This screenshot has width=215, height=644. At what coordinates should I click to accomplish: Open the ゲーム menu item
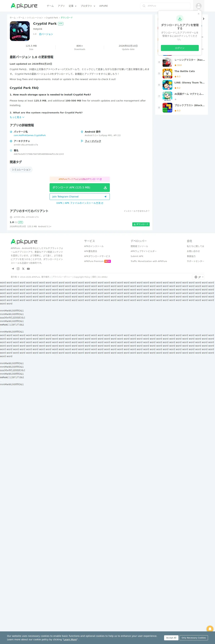pos(50,6)
